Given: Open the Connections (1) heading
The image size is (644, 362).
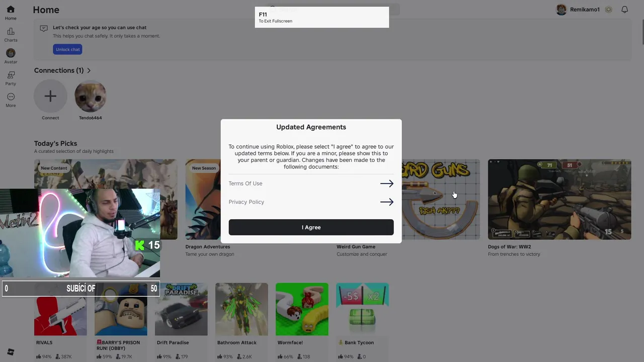Looking at the screenshot, I should pos(59,70).
